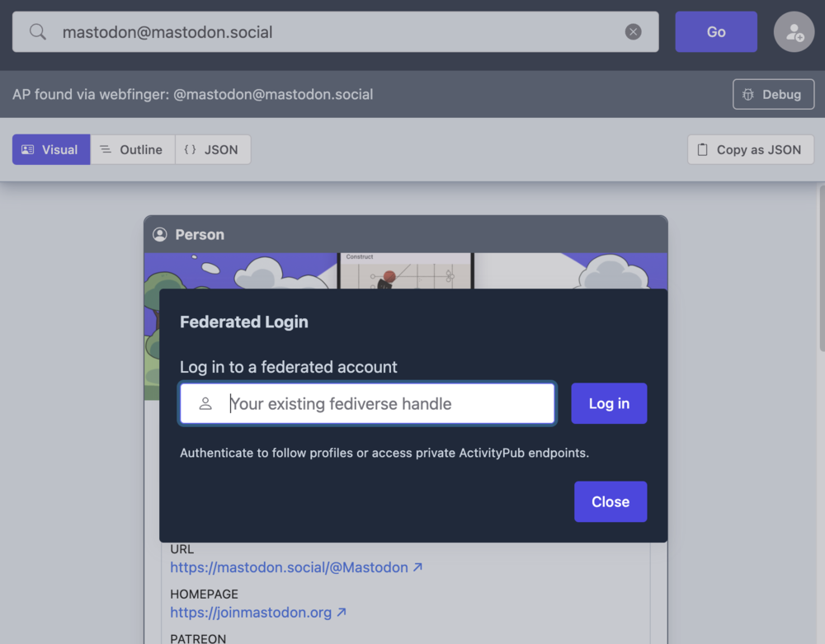This screenshot has width=825, height=644.
Task: Open the joinmastodon.org homepage link
Action: [x=251, y=613]
